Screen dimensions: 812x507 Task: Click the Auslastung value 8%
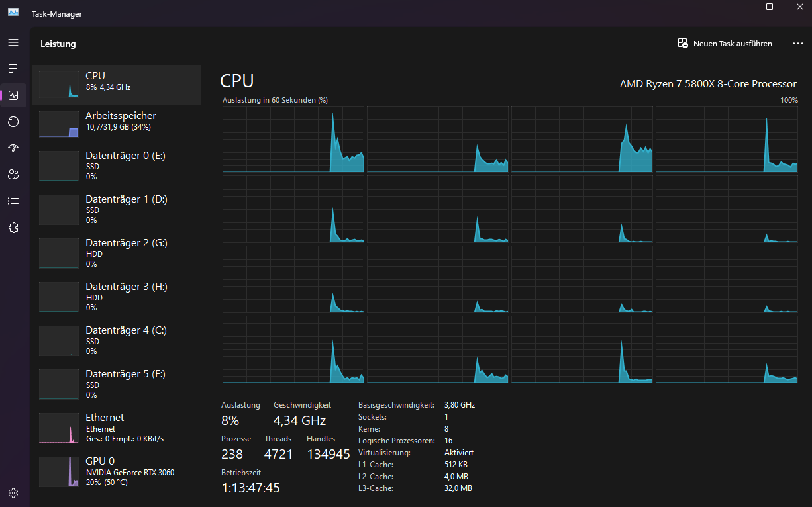click(x=230, y=420)
